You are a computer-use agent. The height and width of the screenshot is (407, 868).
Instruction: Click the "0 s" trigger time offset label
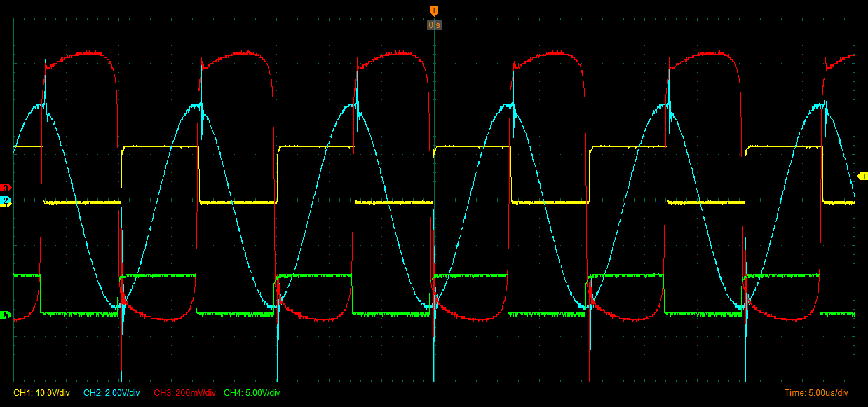pyautogui.click(x=434, y=25)
